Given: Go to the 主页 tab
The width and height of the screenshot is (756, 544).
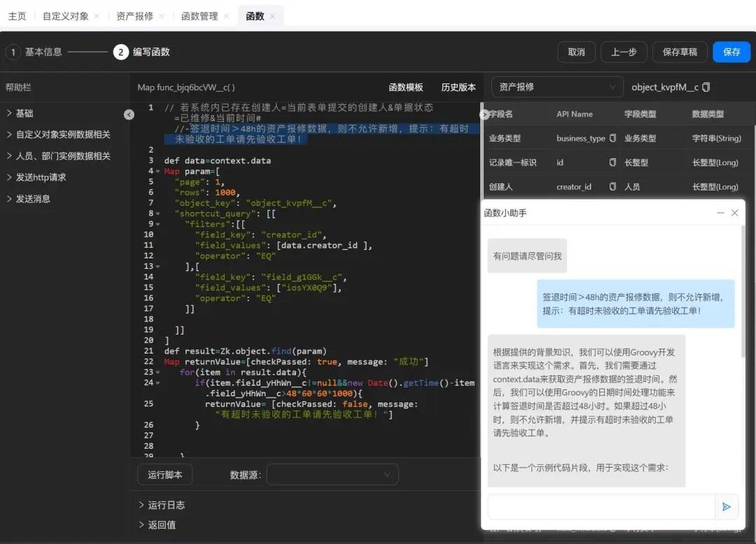Looking at the screenshot, I should pyautogui.click(x=17, y=16).
